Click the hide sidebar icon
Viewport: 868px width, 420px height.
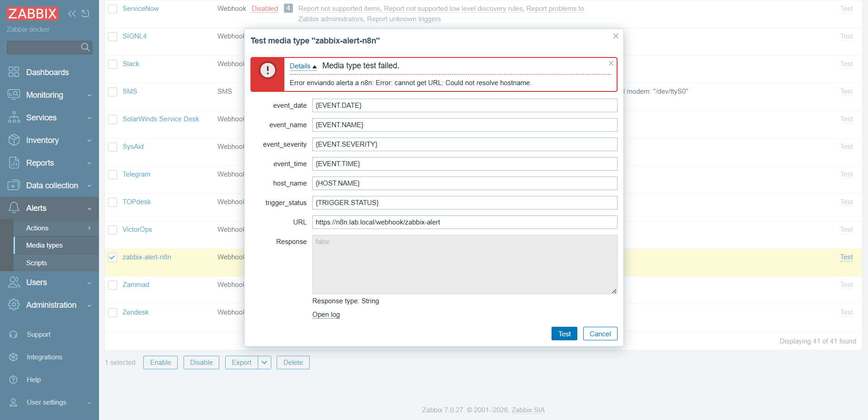[x=85, y=14]
